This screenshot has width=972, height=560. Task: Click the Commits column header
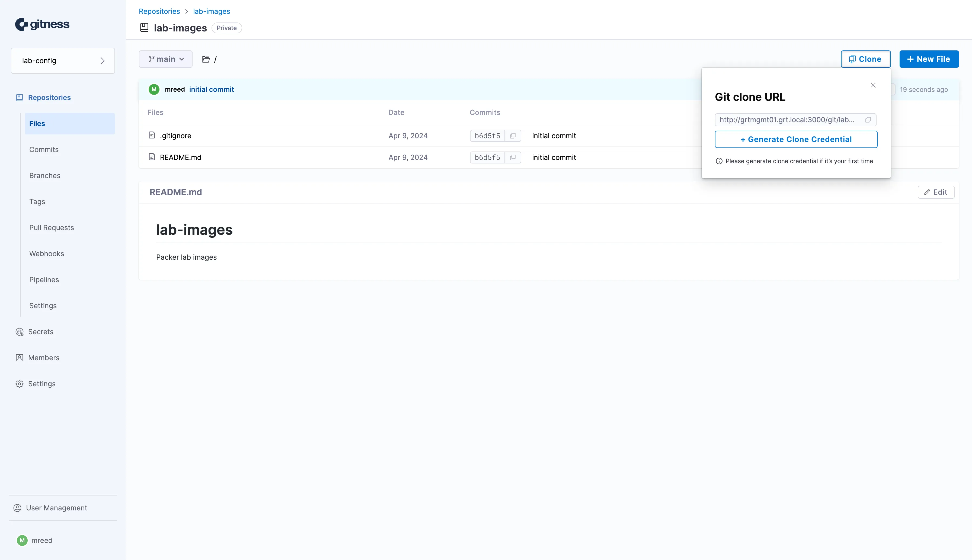coord(484,112)
